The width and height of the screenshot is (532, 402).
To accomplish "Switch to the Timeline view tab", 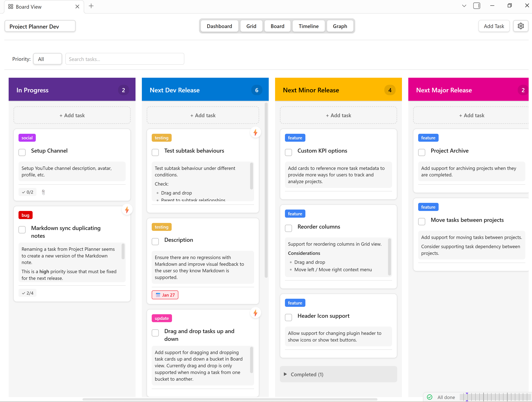I will coord(309,26).
